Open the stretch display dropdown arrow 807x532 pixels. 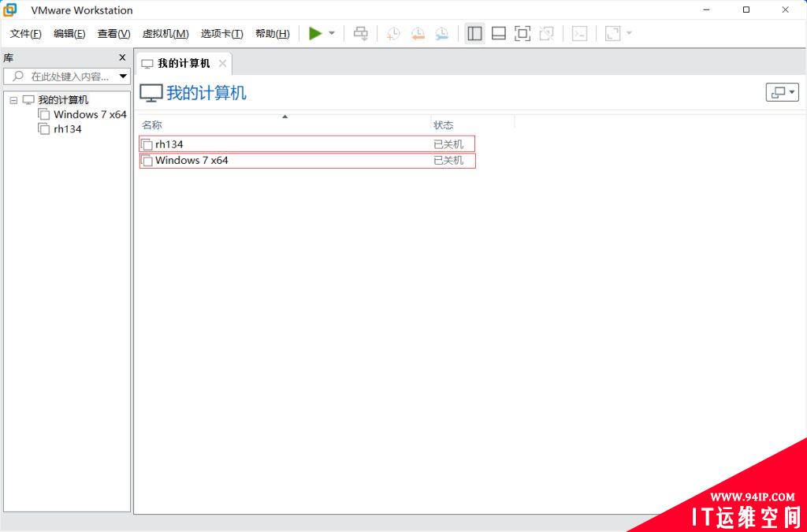(629, 33)
